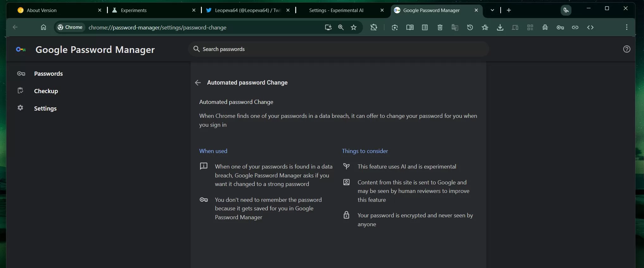
Task: Open the Downloads toolbar icon
Action: point(500,28)
